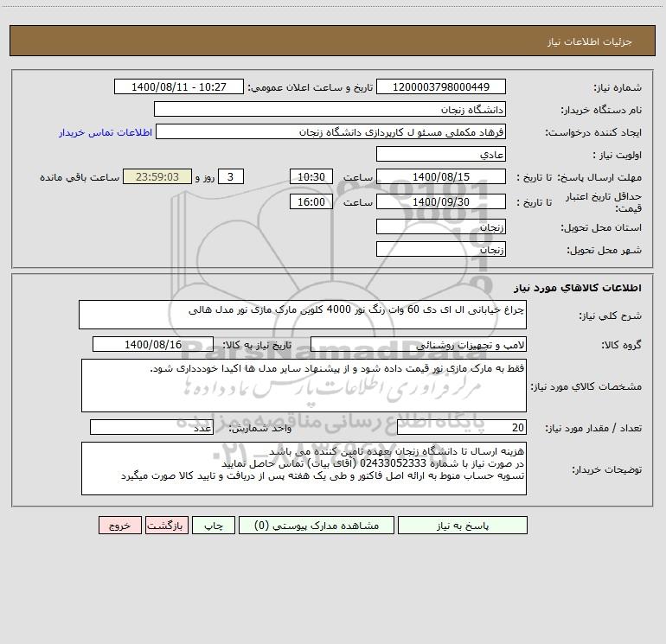
Task: Click the چاپ print button
Action: pos(214,526)
